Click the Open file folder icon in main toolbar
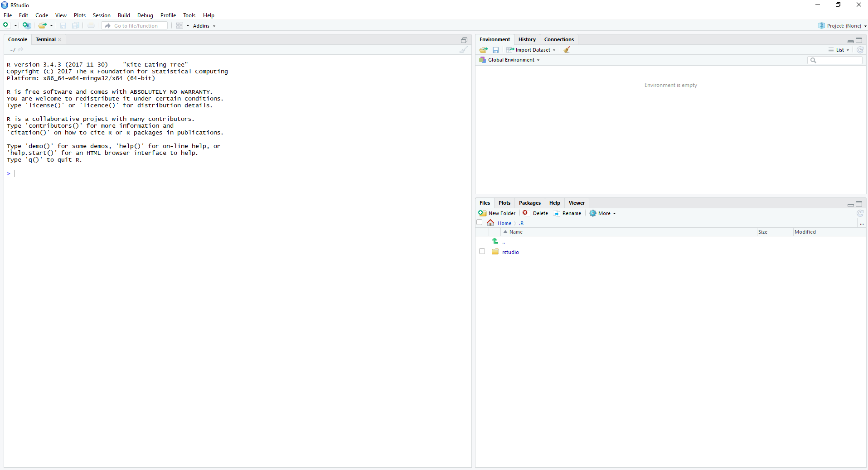The height and width of the screenshot is (470, 868). tap(42, 26)
